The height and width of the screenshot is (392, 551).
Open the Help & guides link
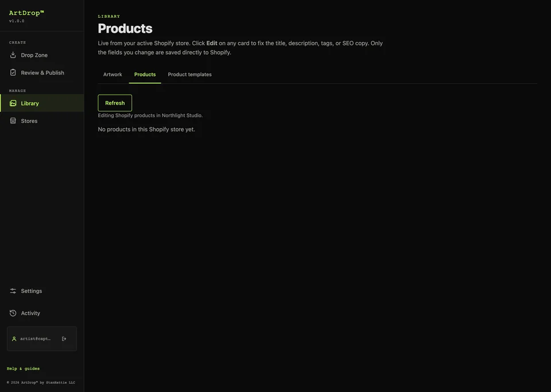[23, 368]
